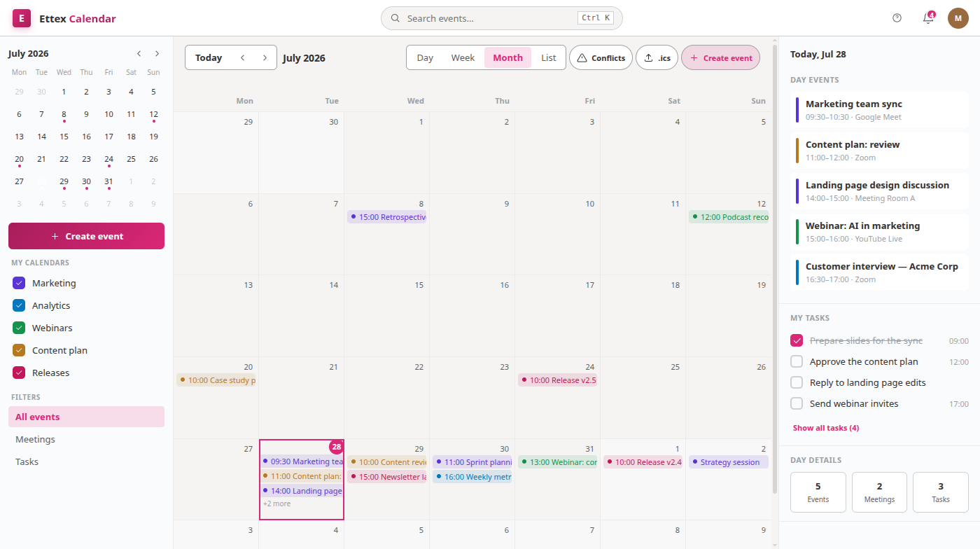Open the 14:00 Landing page event chip
The height and width of the screenshot is (549, 980).
pyautogui.click(x=302, y=491)
